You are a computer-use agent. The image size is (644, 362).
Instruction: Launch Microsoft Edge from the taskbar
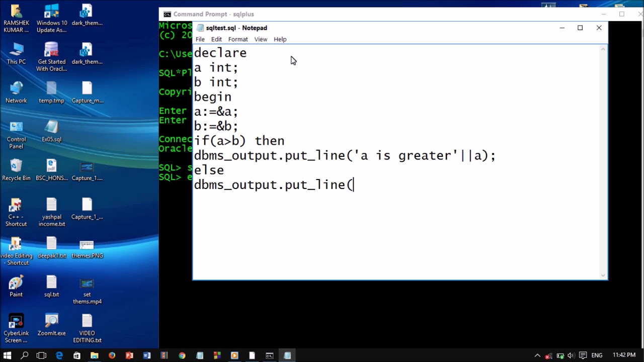[59, 355]
